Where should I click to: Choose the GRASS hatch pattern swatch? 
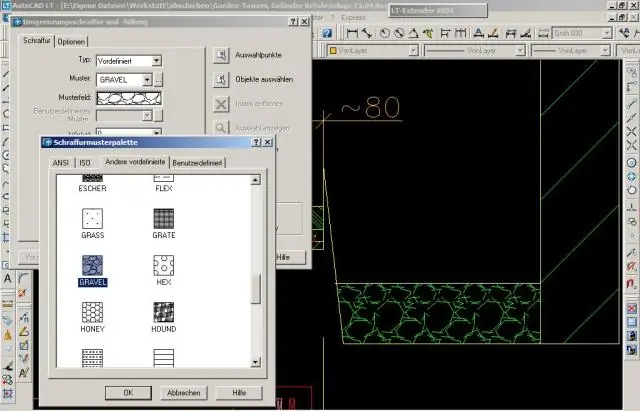coord(92,218)
